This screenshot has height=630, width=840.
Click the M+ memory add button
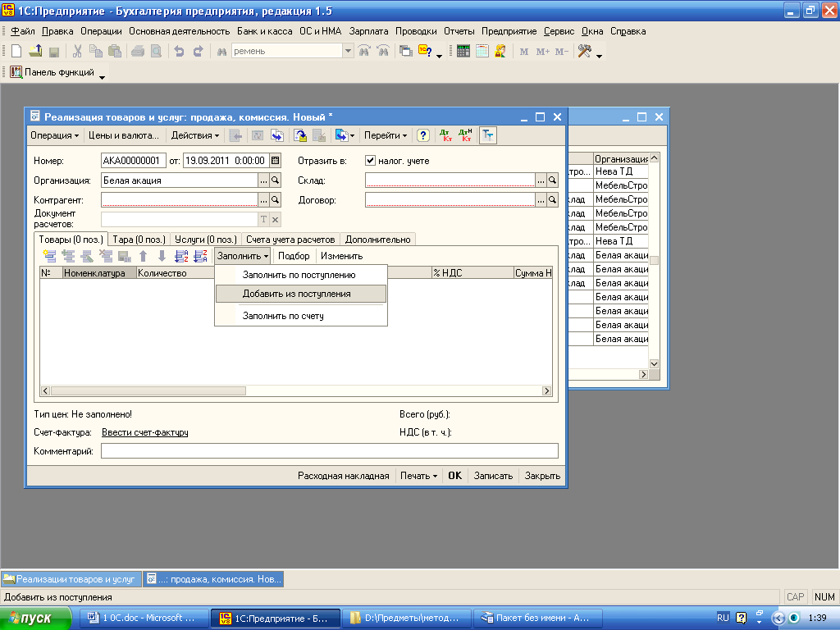tap(543, 52)
